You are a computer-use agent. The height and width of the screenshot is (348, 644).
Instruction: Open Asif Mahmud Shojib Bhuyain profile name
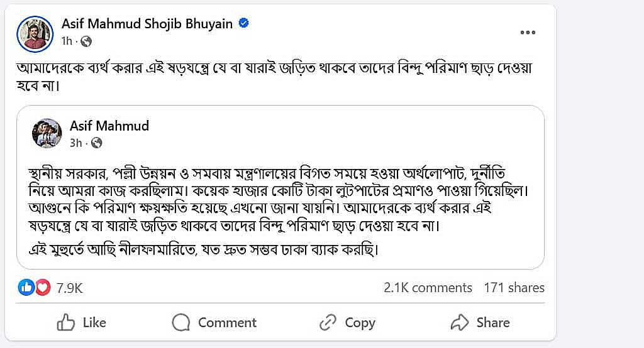147,23
